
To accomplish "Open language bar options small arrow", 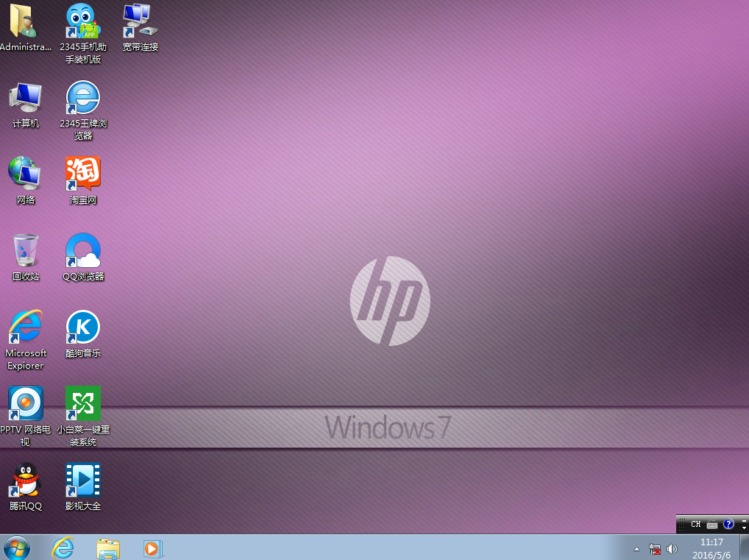I will tap(745, 527).
